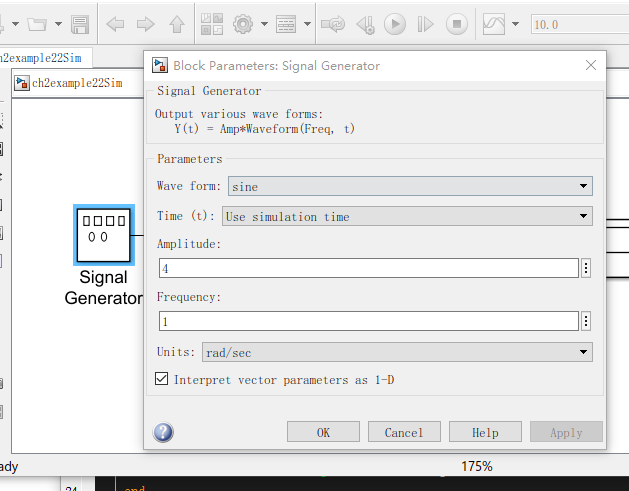Close the Block Parameters dialog

point(590,65)
